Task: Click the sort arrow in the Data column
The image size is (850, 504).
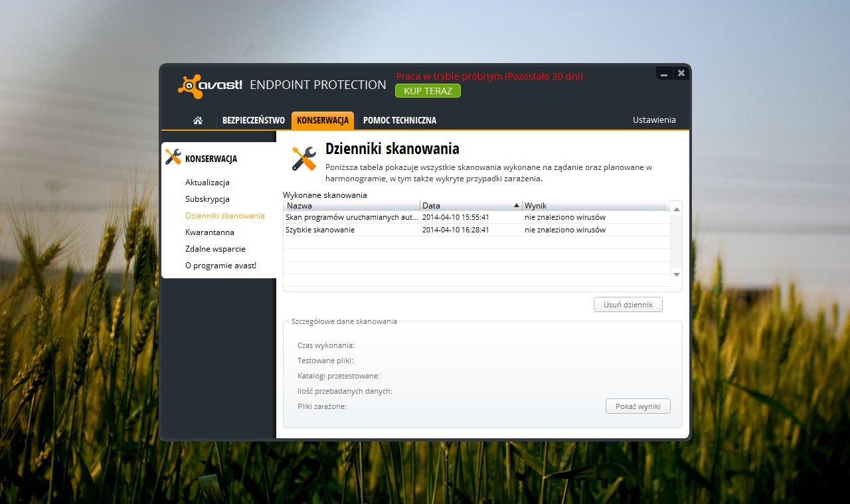Action: coord(517,205)
